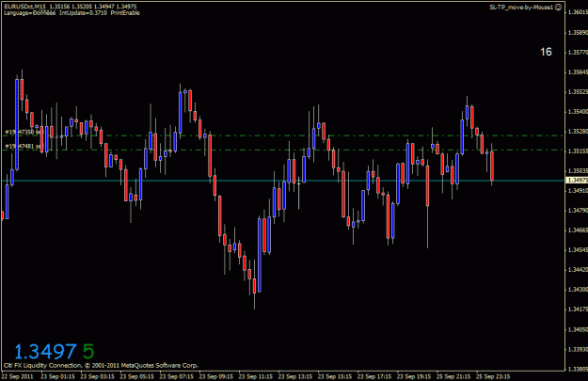Screen dimensions: 588x381
Task: Click the 23 Sep 13:15 time label
Action: click(295, 376)
